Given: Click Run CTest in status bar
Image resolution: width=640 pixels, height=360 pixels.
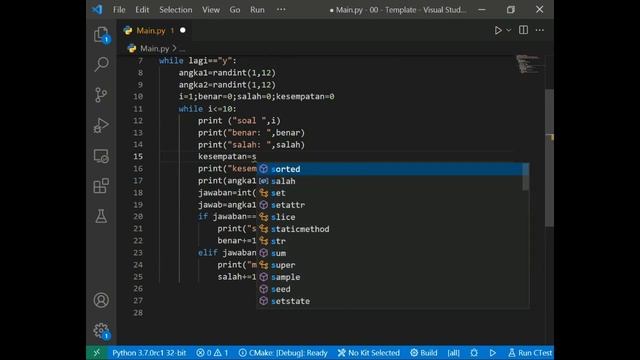Looking at the screenshot, I should [530, 353].
